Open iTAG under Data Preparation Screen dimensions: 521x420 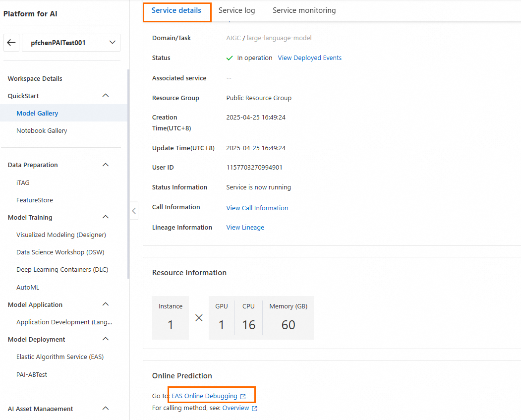click(x=23, y=183)
